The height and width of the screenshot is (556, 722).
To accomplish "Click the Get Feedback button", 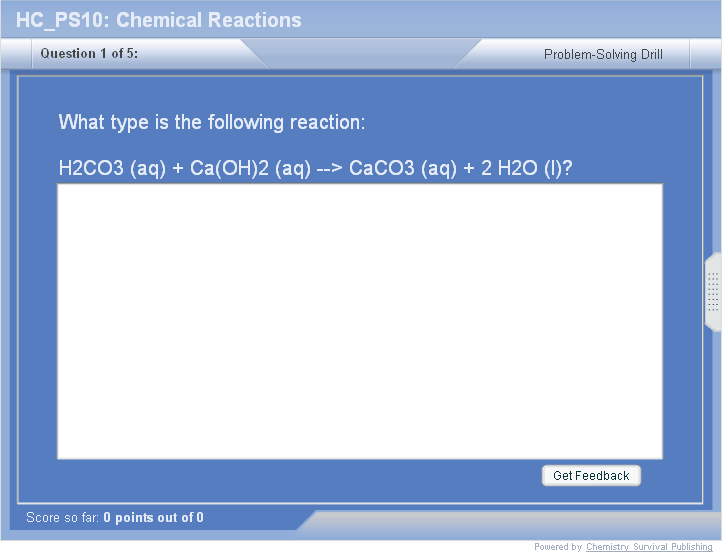I will tap(591, 476).
